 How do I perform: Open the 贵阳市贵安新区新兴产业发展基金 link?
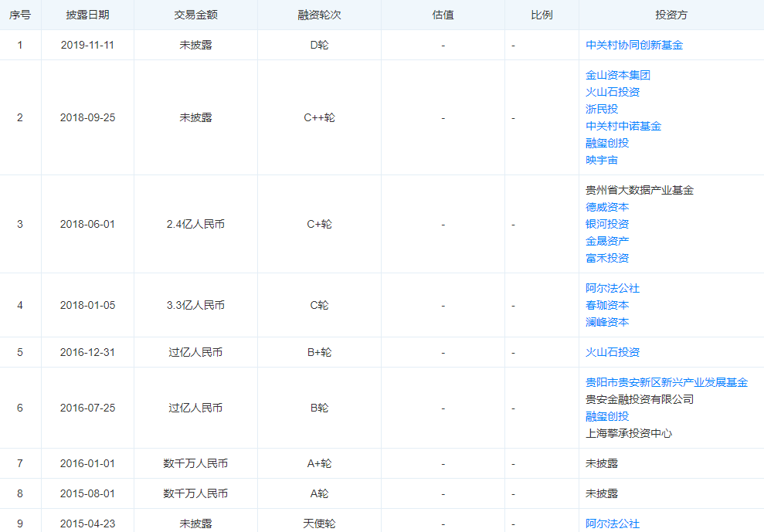(x=667, y=382)
